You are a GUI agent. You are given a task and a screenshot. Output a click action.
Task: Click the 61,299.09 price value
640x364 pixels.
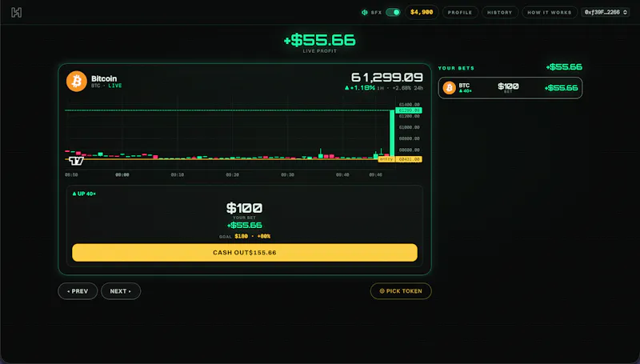click(x=387, y=77)
